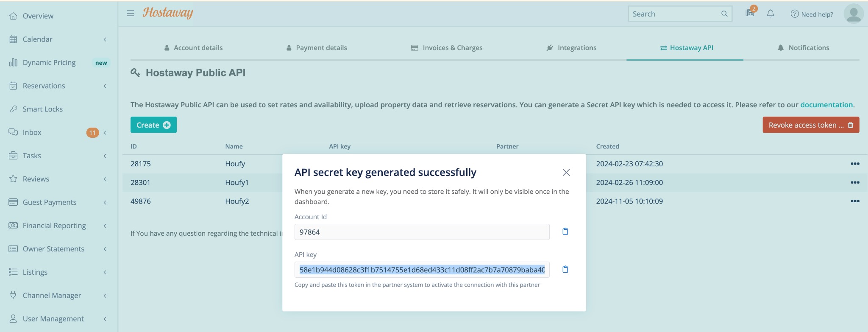
Task: Expand the Tasks submenu chevron
Action: (105, 156)
